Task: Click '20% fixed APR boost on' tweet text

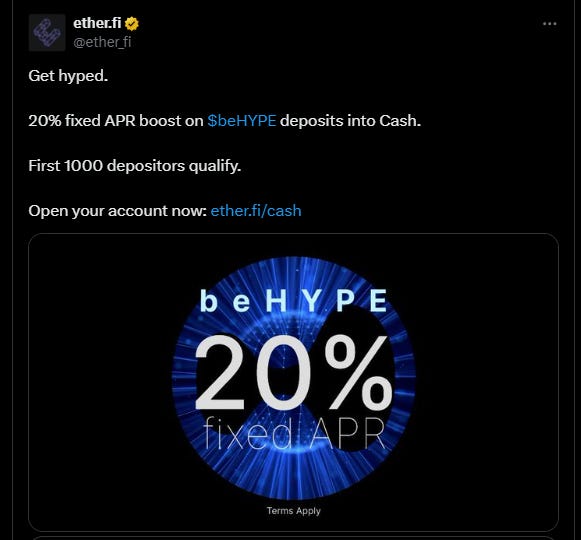Action: tap(116, 121)
